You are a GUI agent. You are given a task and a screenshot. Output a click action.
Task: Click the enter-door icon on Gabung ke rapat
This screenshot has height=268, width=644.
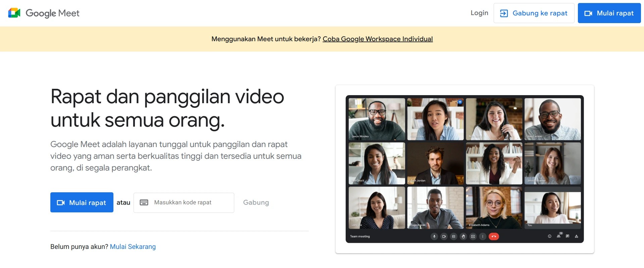[x=504, y=13]
